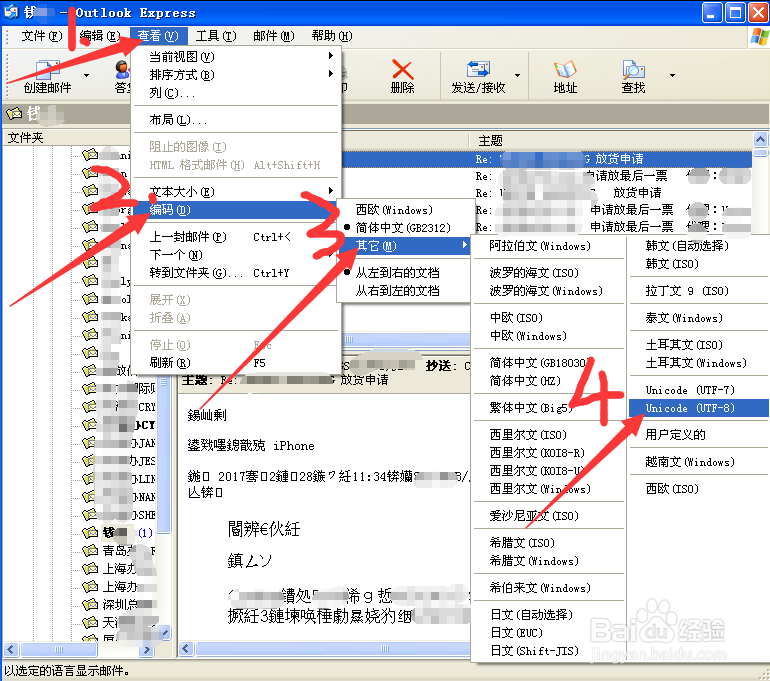Image resolution: width=770 pixels, height=681 pixels.
Task: Choose 刷新(R) menu entry
Action: click(236, 363)
